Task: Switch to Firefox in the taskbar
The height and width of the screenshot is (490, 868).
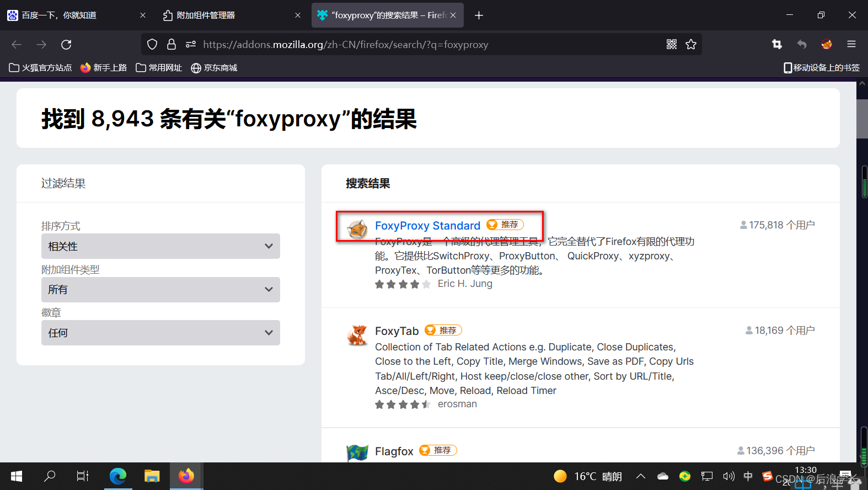Action: coord(186,476)
